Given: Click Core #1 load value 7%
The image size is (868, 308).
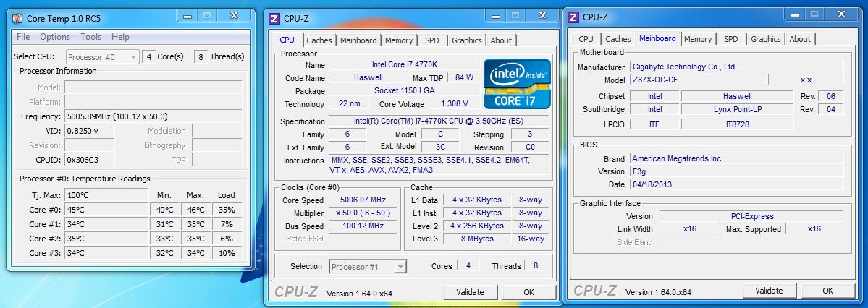Looking at the screenshot, I should pyautogui.click(x=227, y=225).
